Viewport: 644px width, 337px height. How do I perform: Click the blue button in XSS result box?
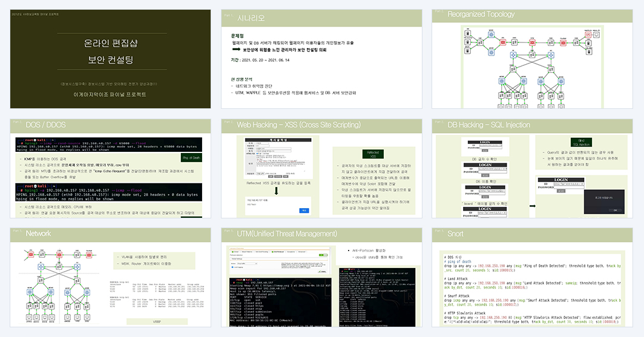[x=304, y=210]
